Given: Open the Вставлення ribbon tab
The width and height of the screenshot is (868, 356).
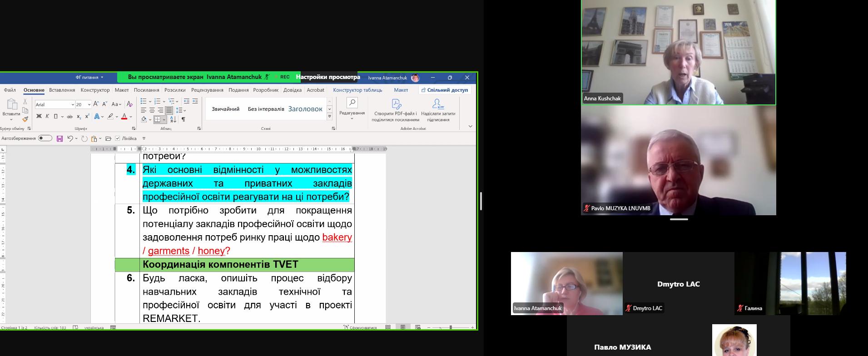Looking at the screenshot, I should [x=62, y=90].
